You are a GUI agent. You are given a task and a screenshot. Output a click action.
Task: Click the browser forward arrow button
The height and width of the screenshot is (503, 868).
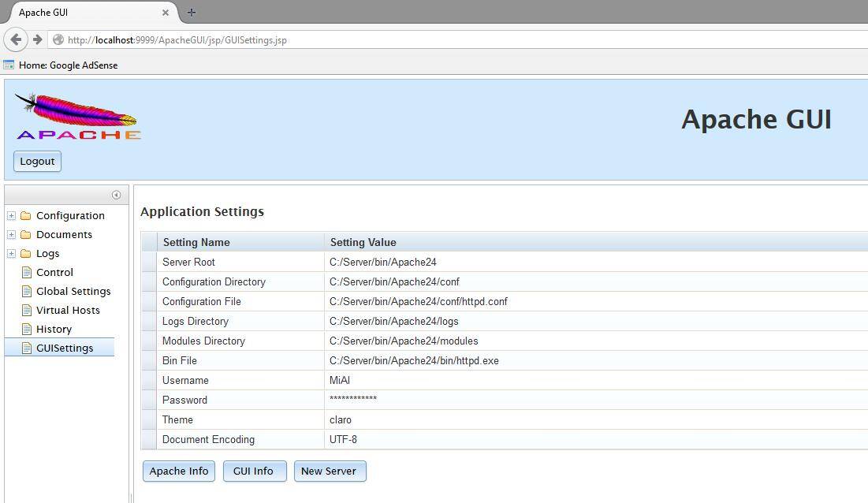37,39
